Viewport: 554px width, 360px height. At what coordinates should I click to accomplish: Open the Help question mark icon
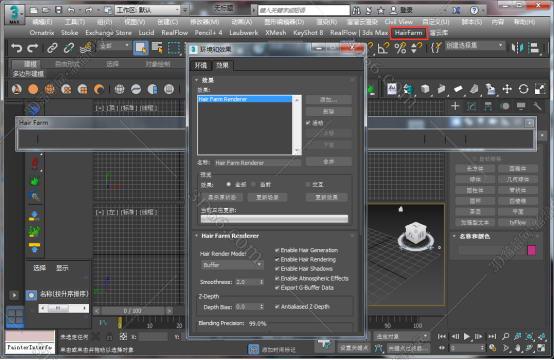474,10
